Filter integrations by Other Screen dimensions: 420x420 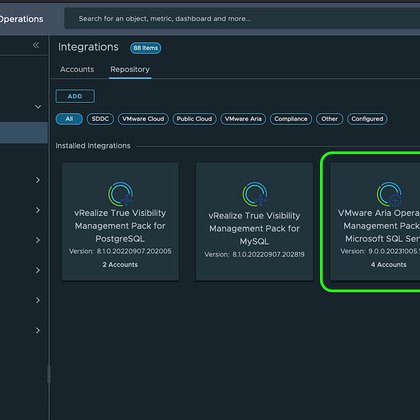click(x=329, y=119)
